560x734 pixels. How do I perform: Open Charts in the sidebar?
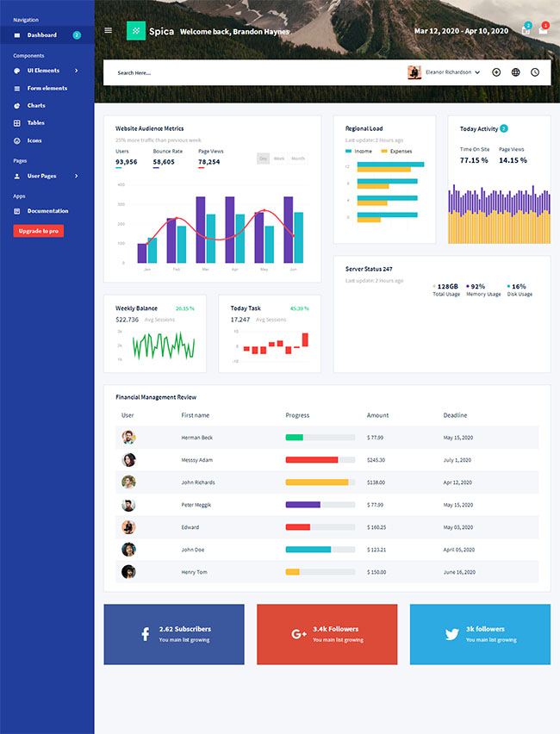pos(35,106)
